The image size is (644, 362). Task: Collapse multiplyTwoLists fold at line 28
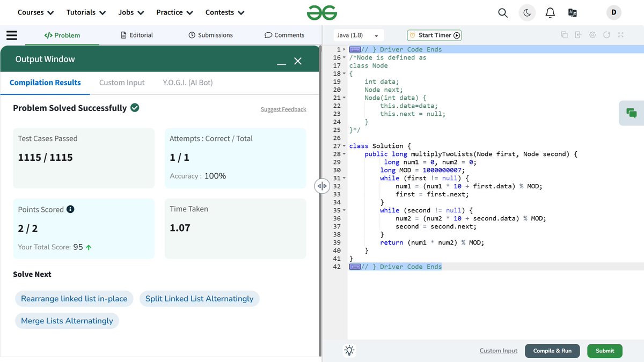point(345,154)
